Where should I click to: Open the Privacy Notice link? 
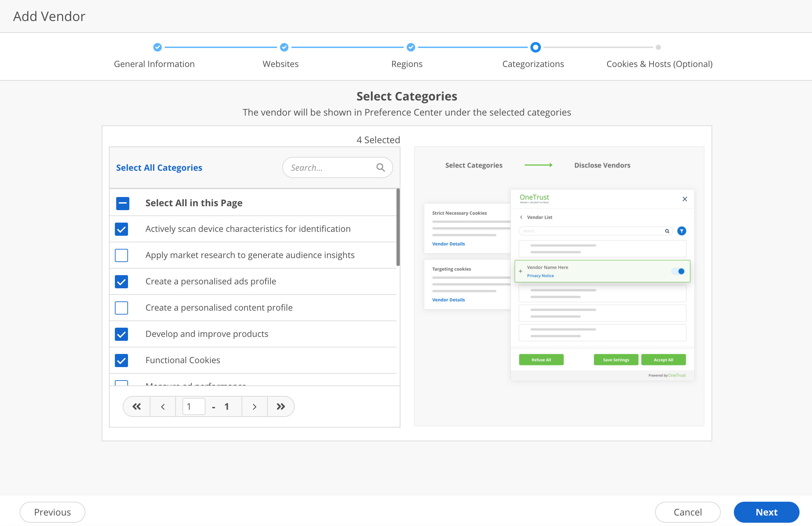click(x=540, y=275)
